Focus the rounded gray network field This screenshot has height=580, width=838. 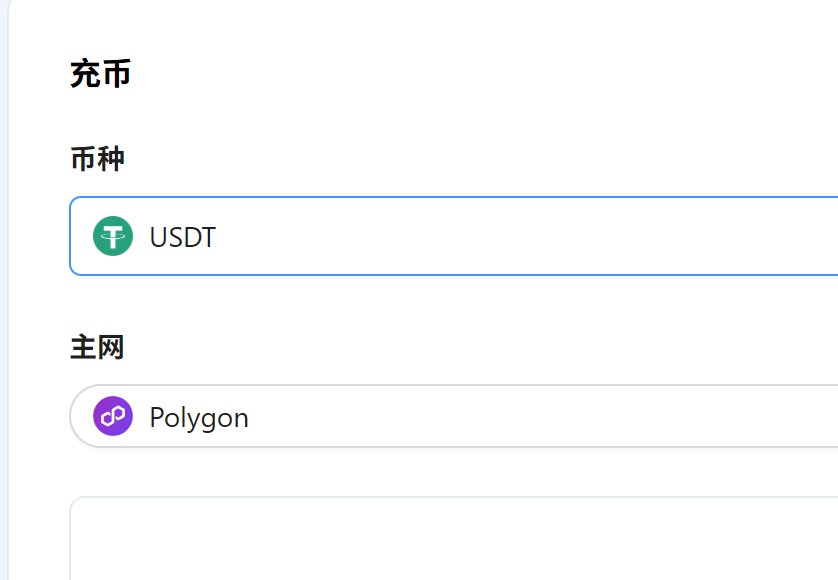pyautogui.click(x=400, y=416)
